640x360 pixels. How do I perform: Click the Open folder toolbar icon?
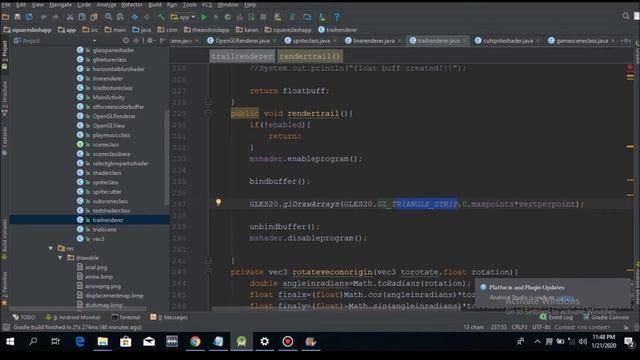pos(6,17)
